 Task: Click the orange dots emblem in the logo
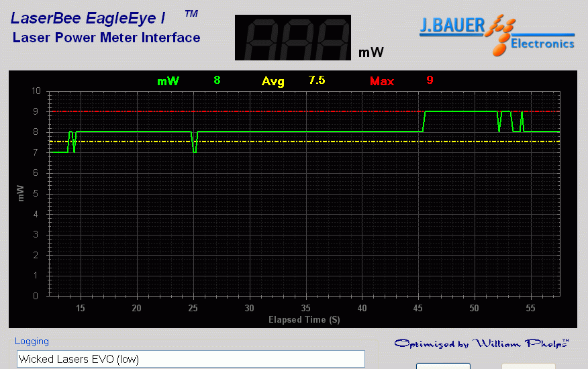pyautogui.click(x=503, y=36)
